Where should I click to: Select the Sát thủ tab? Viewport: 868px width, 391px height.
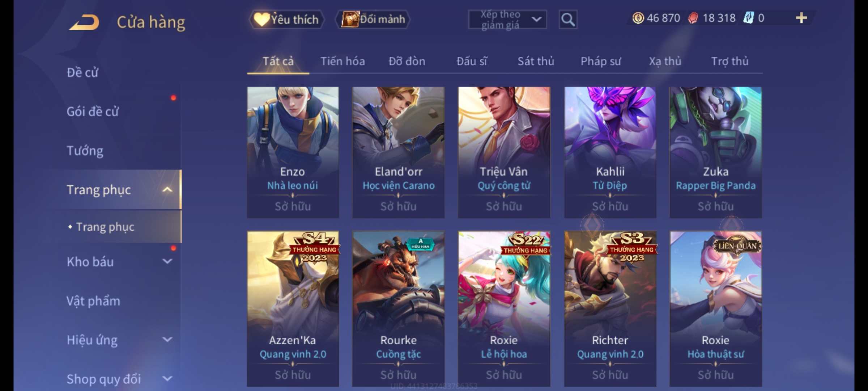coord(536,61)
